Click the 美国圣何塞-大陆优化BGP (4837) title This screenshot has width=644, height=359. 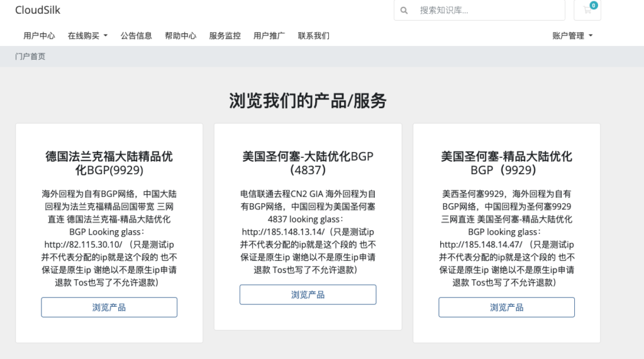(308, 163)
